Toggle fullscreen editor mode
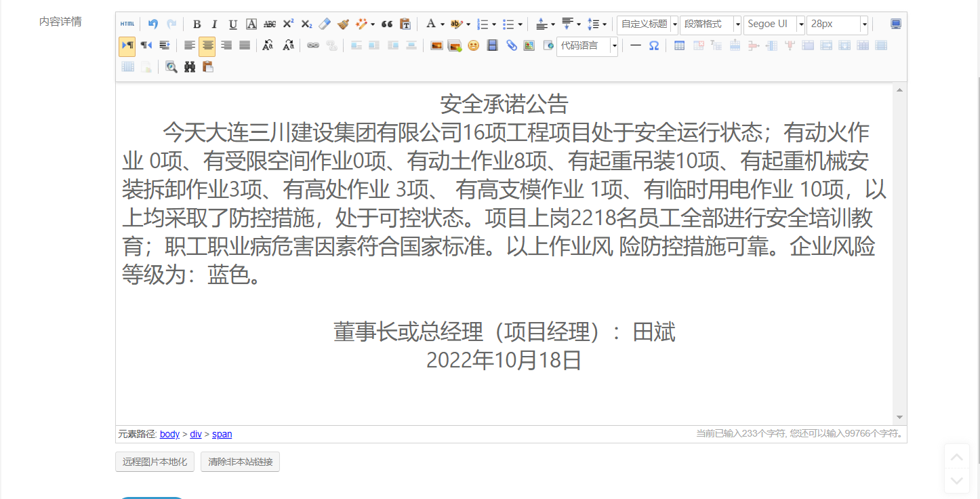The image size is (980, 499). coord(896,24)
